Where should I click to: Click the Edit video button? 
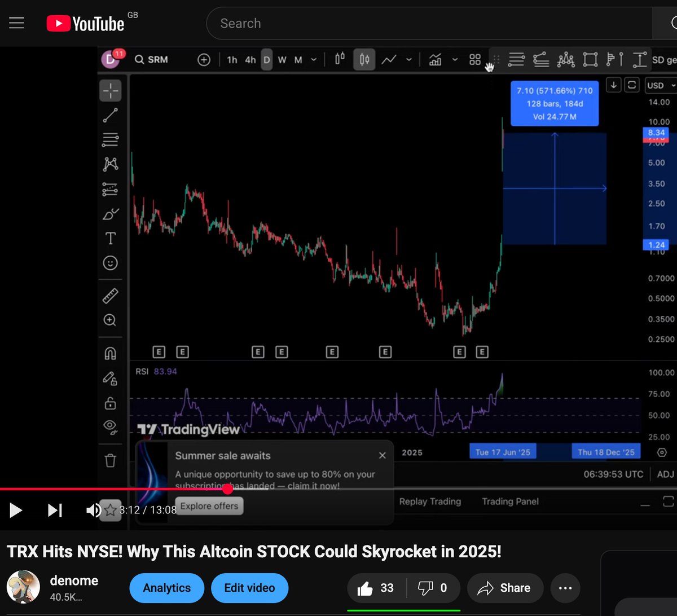coord(249,588)
